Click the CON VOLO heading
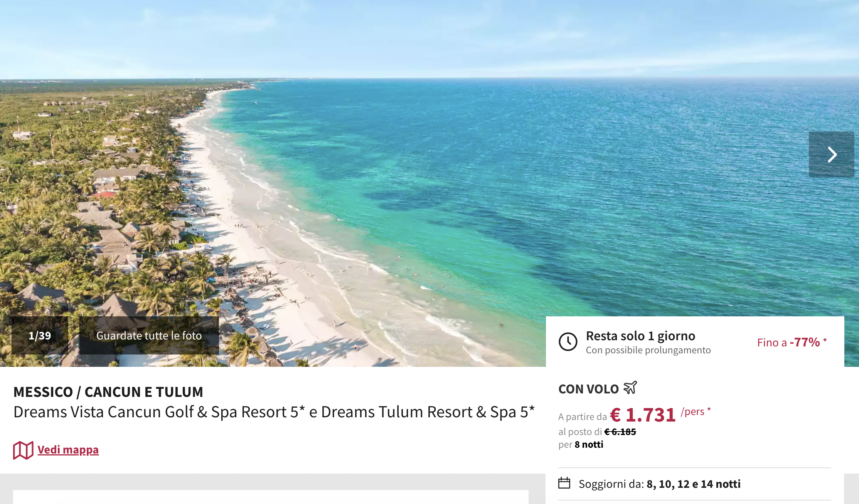The height and width of the screenshot is (504, 859). (588, 389)
